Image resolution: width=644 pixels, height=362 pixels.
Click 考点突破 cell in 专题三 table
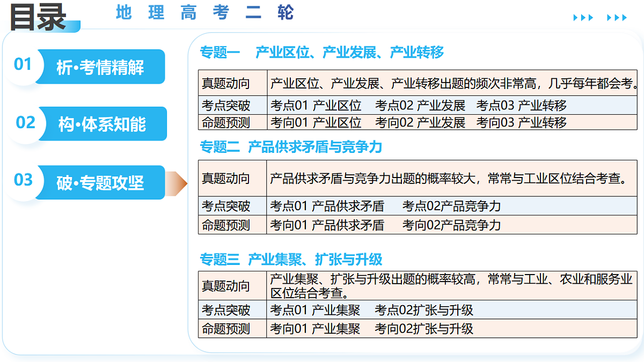[x=232, y=309]
